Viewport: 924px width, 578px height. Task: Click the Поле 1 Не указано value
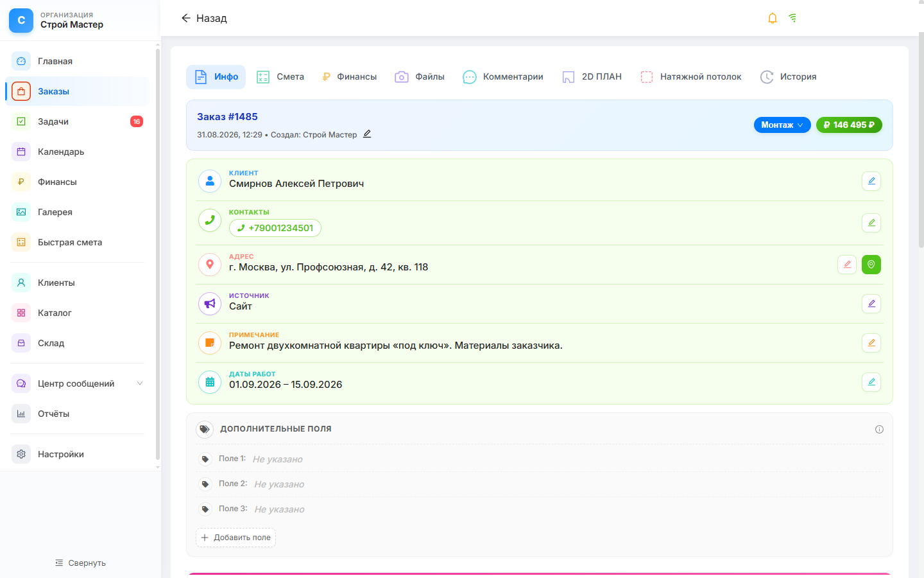coord(278,459)
